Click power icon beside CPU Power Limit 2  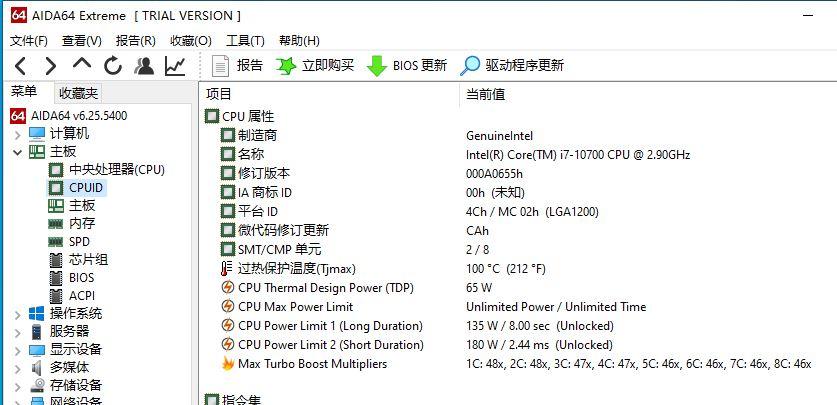pos(228,345)
